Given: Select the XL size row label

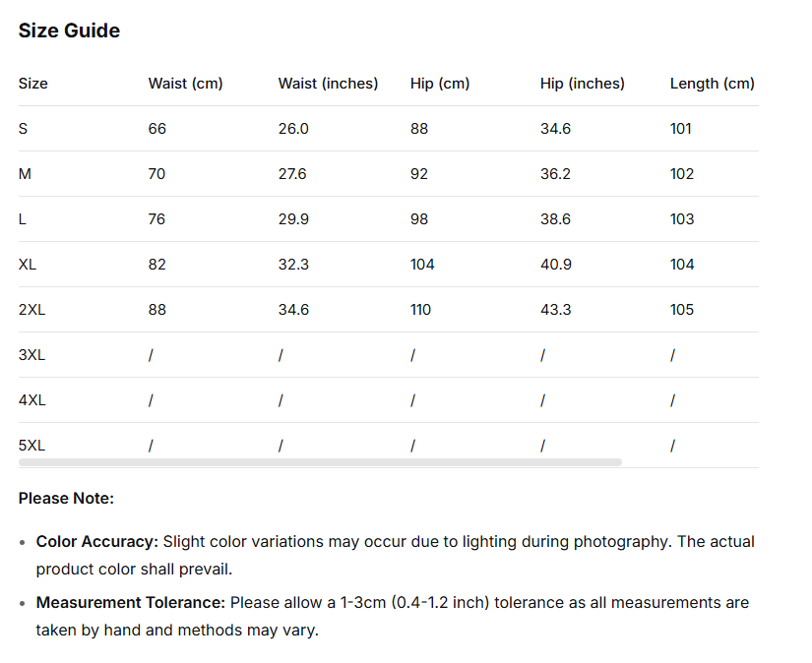Looking at the screenshot, I should (28, 265).
